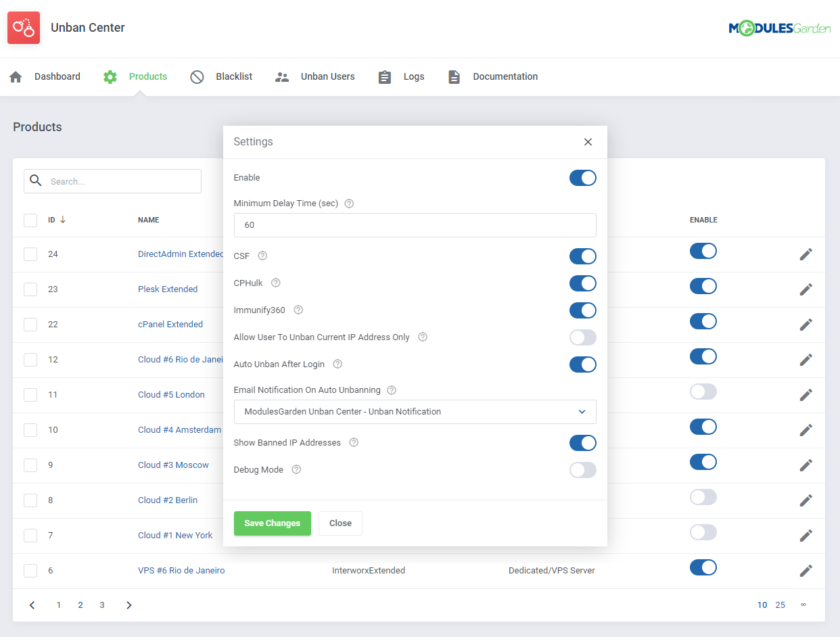This screenshot has height=637, width=840.
Task: Click the Blacklist ban icon
Action: tap(197, 77)
